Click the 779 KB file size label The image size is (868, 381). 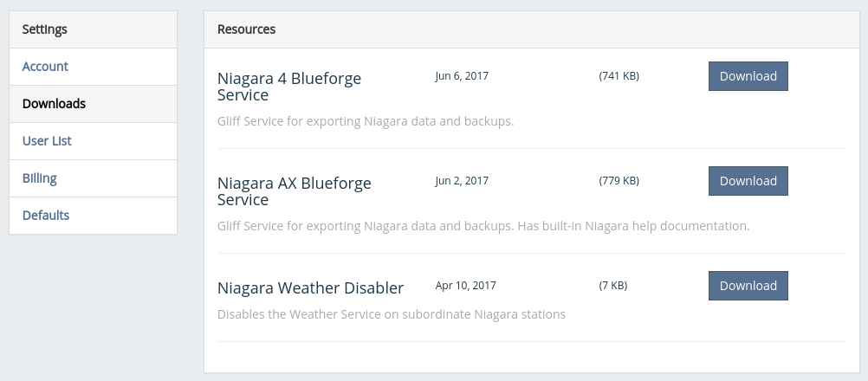[x=619, y=181]
